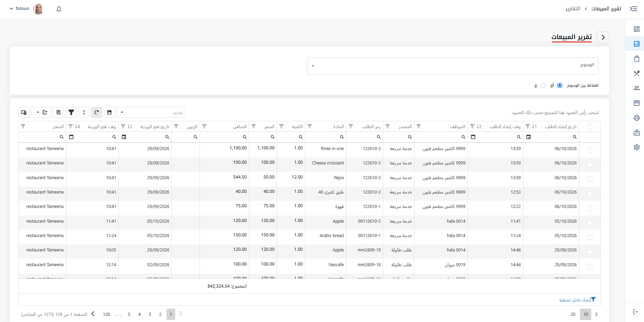Click the vertical collapse arrows toolbar icon

[84, 112]
